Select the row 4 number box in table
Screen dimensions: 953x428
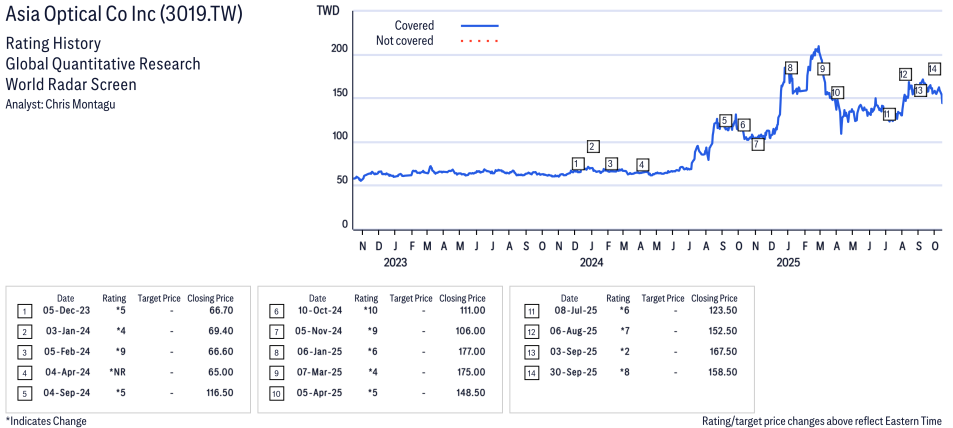click(24, 372)
